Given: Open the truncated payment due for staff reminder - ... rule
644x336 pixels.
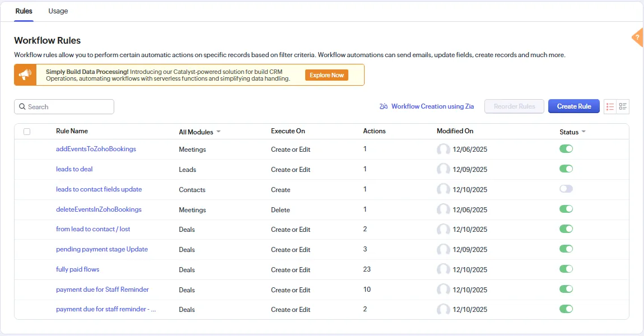Looking at the screenshot, I should click(x=106, y=309).
